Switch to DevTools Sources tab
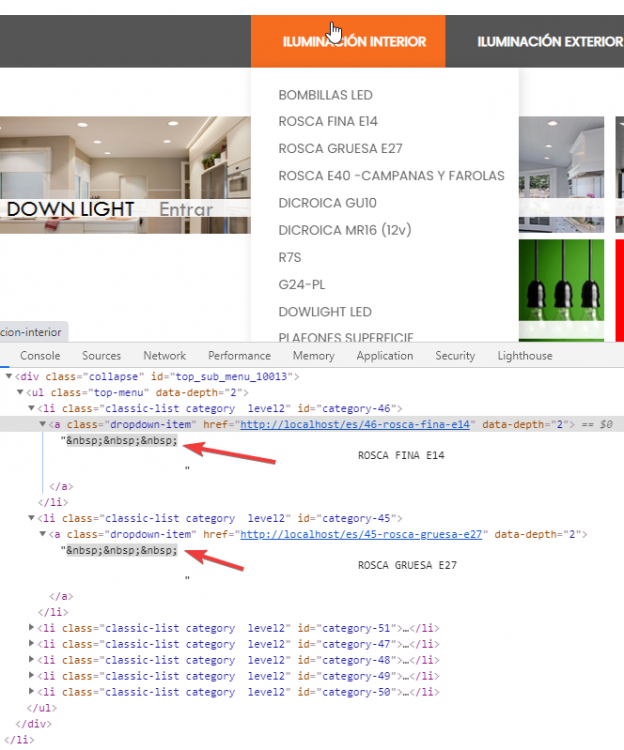 (x=101, y=356)
